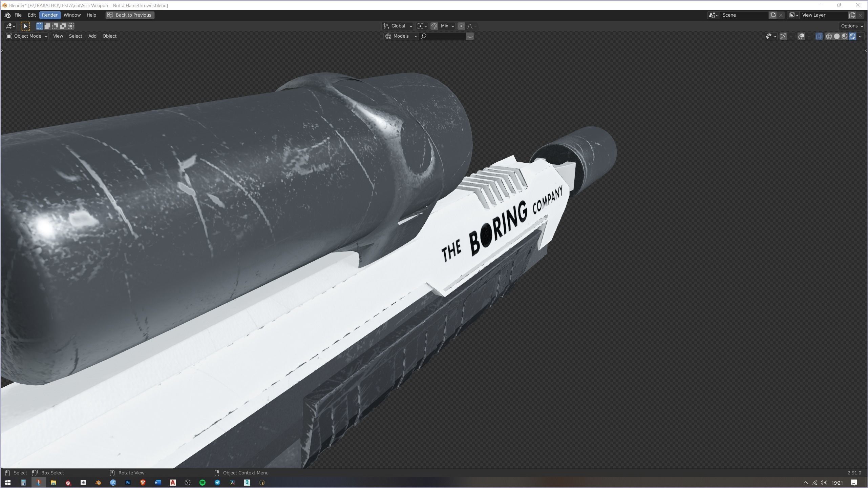Open the Mix snapping options dropdown
This screenshot has height=488, width=868.
pos(447,26)
